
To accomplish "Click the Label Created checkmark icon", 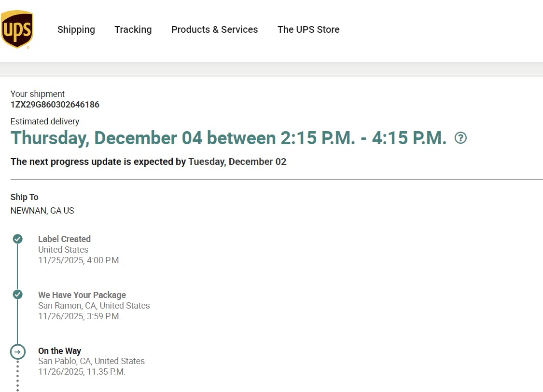I will click(x=18, y=239).
